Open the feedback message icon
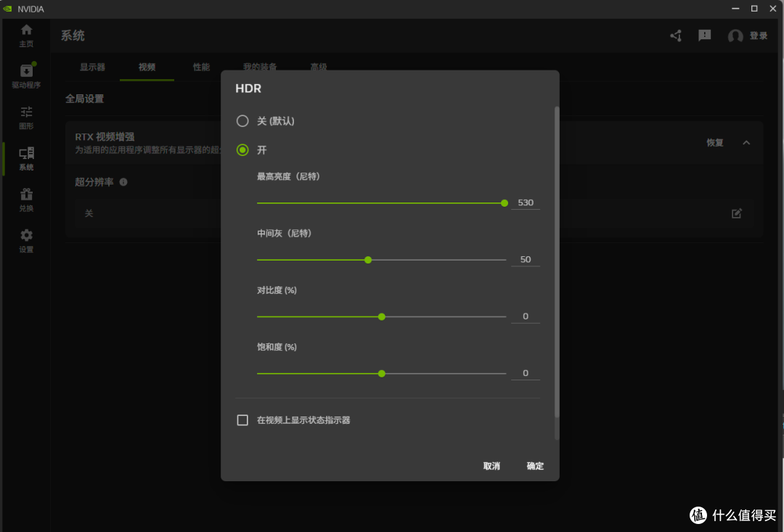The height and width of the screenshot is (532, 784). point(704,35)
